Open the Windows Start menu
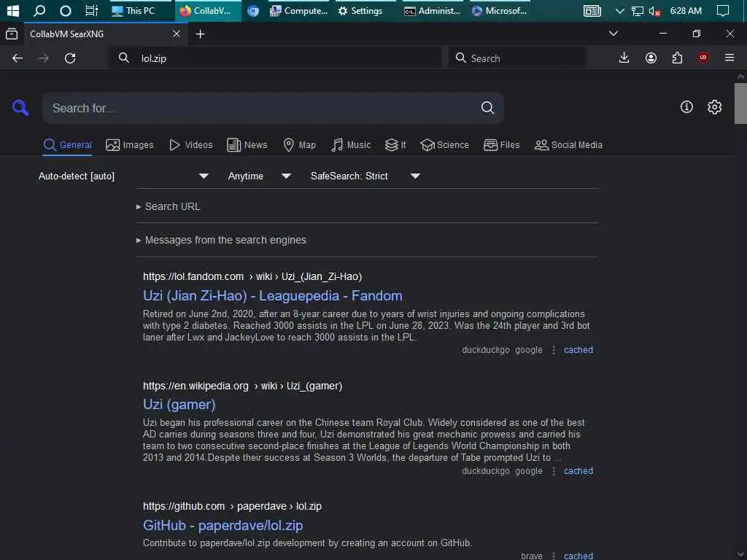This screenshot has width=747, height=560. [x=13, y=10]
